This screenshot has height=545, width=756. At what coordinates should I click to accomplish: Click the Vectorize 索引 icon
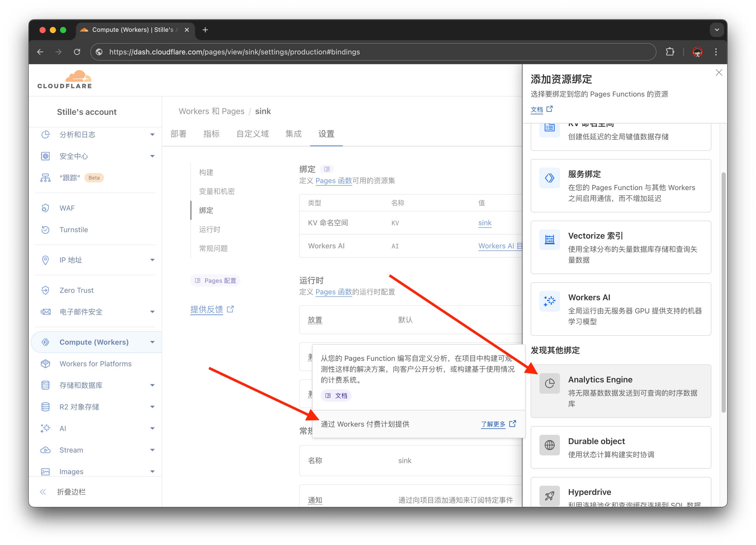tap(549, 239)
